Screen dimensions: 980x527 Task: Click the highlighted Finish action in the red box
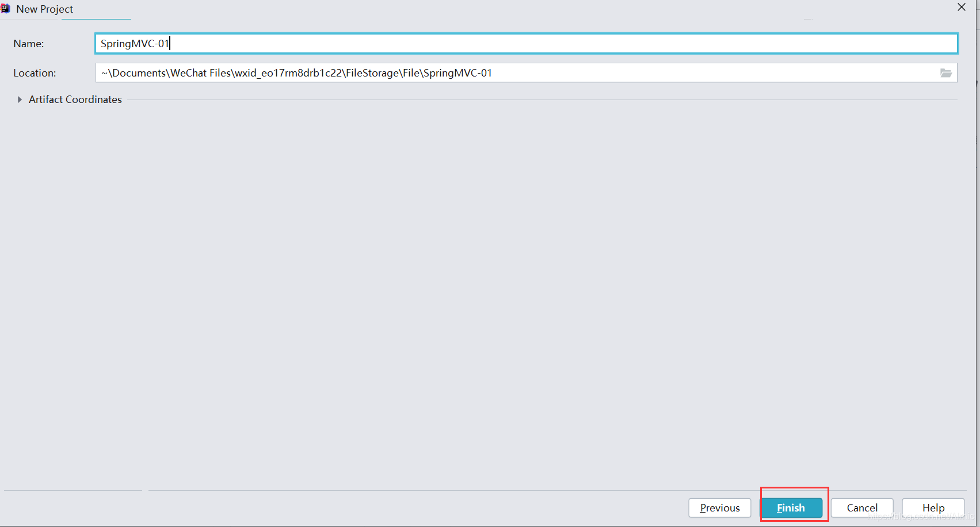pos(791,507)
